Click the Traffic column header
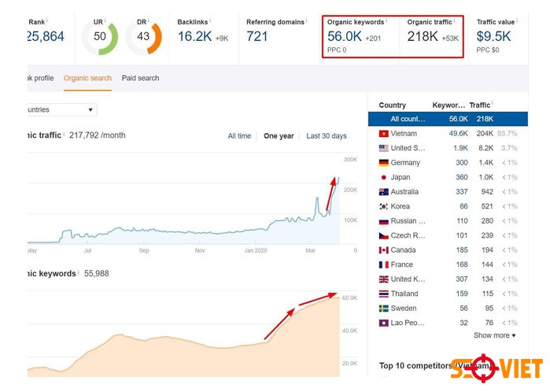550x392 pixels. coord(479,105)
